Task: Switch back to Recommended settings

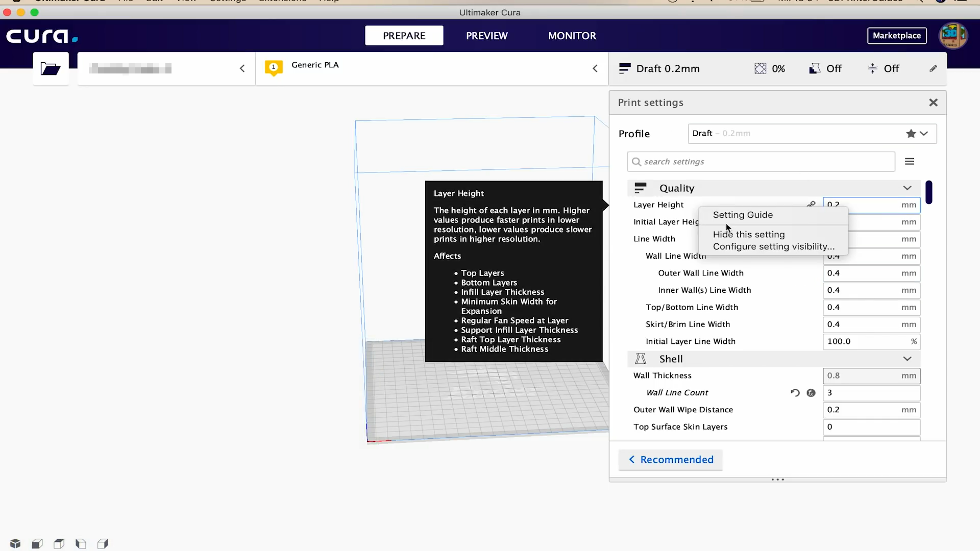Action: [x=671, y=460]
